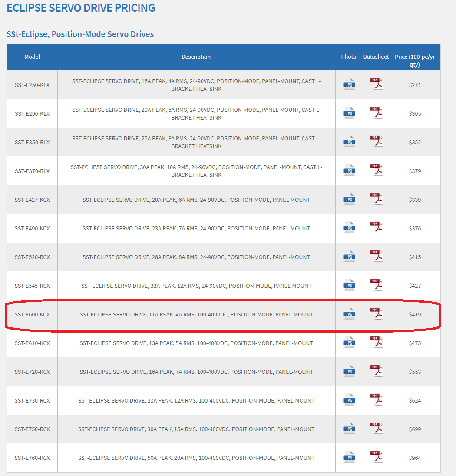Open PDF datasheet for SST-E600-KCX

pos(377,313)
